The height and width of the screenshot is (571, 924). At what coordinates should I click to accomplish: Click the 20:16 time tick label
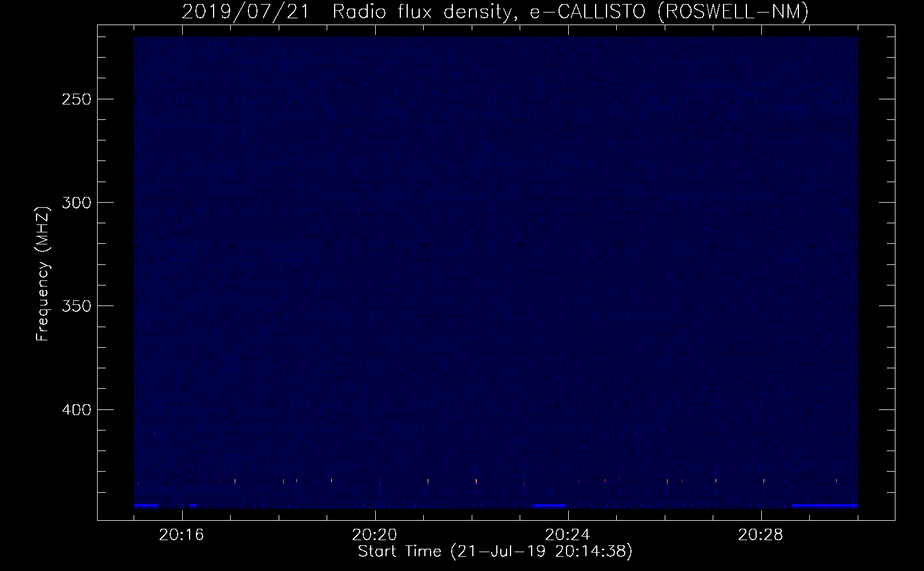click(182, 535)
